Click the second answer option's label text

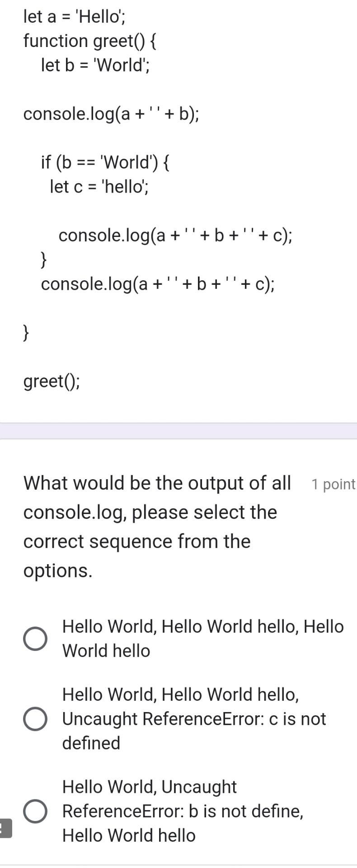point(194,718)
